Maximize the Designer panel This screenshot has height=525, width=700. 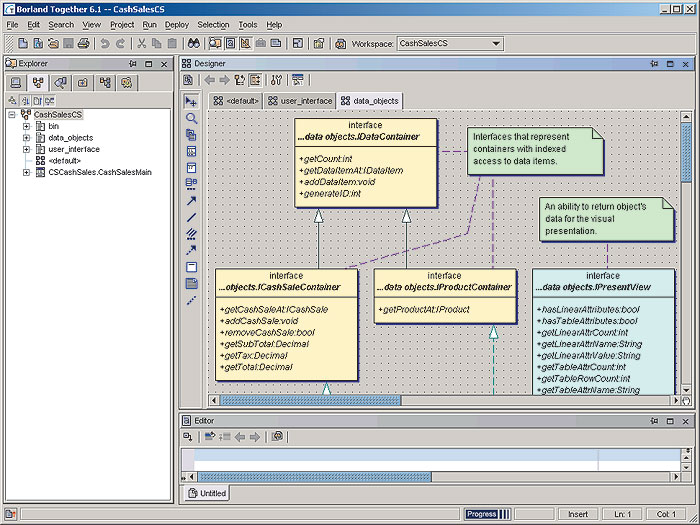tap(670, 64)
